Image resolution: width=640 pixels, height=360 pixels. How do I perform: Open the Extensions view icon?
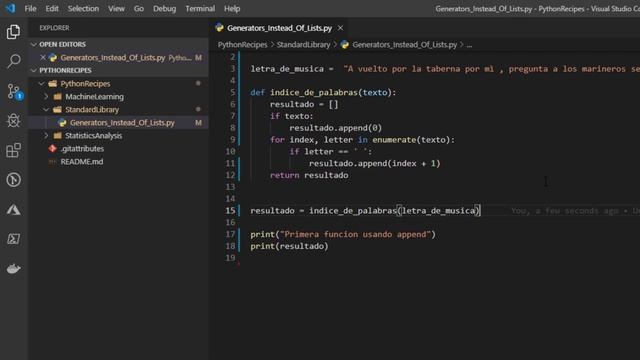(13, 150)
